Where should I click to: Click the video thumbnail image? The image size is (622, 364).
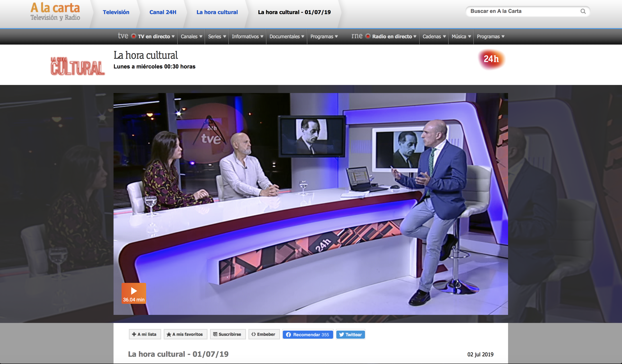[x=311, y=204]
